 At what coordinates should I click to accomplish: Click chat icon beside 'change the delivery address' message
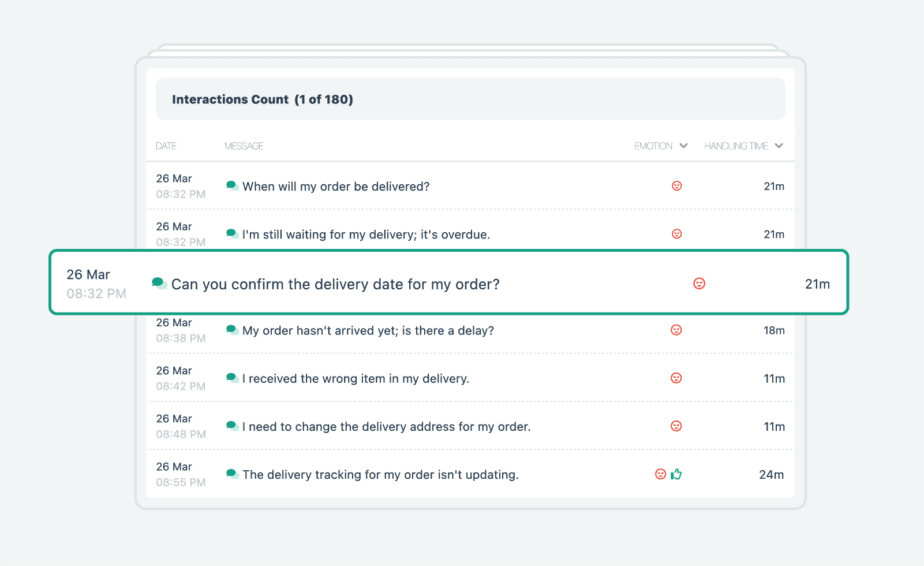tap(232, 426)
